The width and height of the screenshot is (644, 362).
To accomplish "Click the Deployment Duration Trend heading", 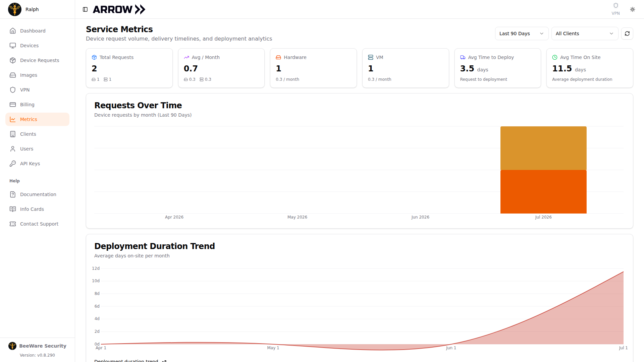I will (x=155, y=246).
